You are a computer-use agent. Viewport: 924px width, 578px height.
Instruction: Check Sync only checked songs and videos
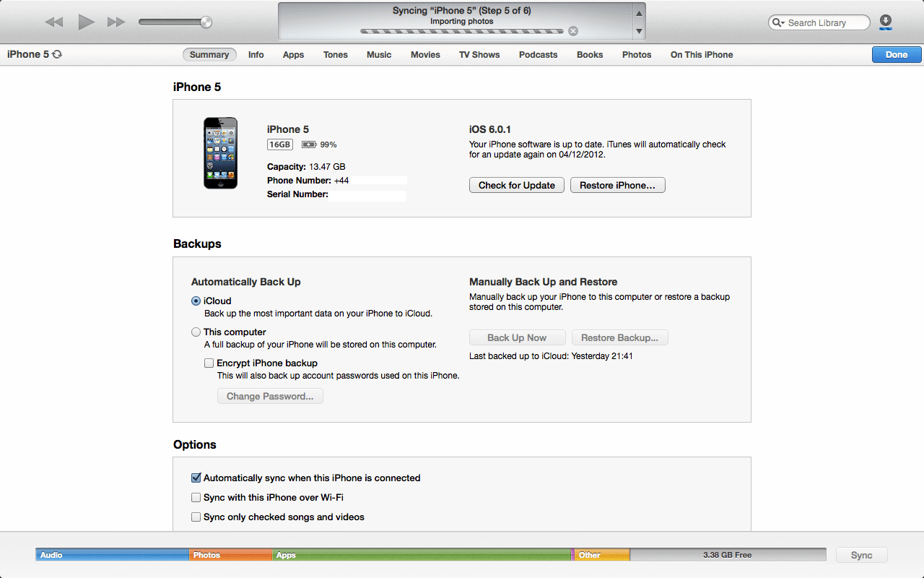coord(196,517)
